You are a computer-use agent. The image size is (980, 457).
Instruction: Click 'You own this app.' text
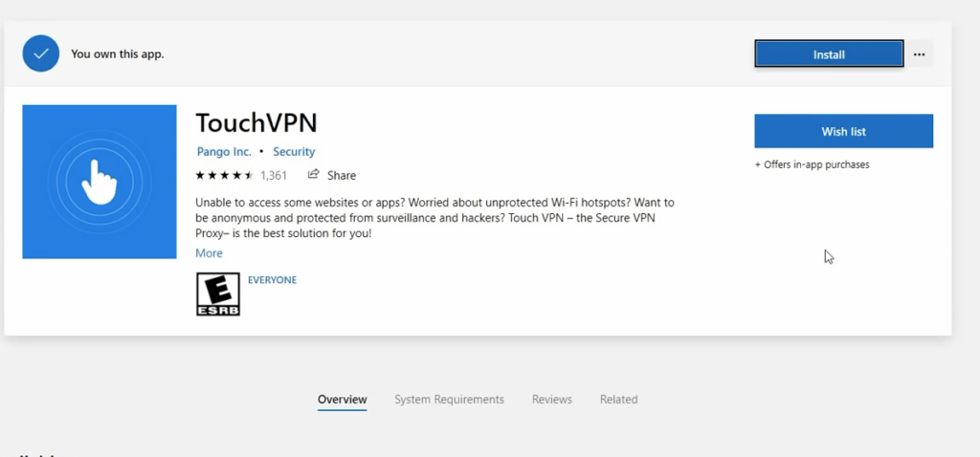pos(118,54)
